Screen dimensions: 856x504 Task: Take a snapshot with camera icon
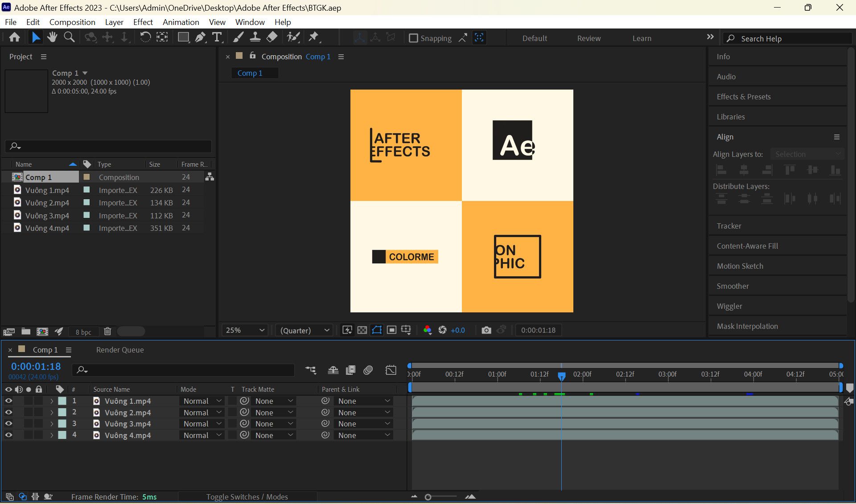486,330
